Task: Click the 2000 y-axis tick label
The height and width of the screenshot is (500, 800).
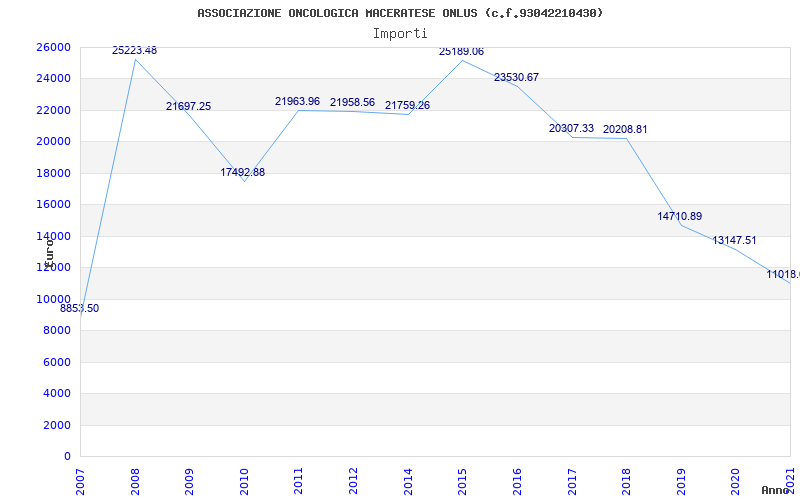Action: [x=57, y=425]
